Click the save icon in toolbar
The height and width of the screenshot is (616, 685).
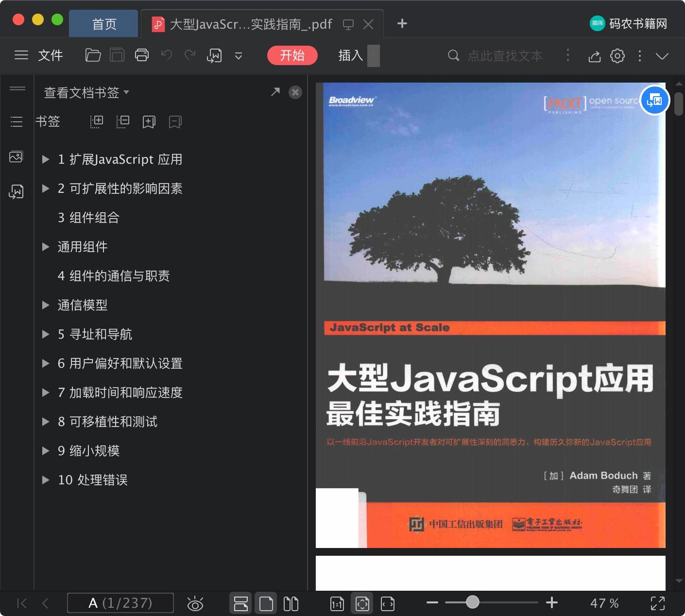coord(117,55)
